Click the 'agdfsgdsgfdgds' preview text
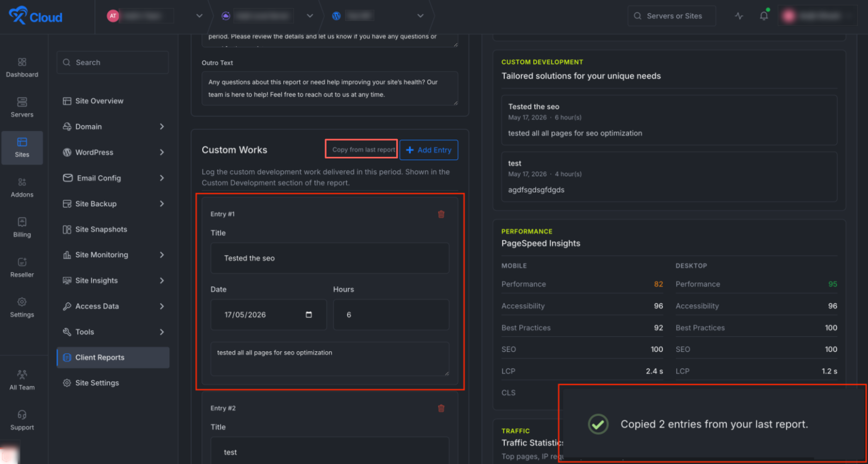This screenshot has width=868, height=464. pyautogui.click(x=536, y=190)
